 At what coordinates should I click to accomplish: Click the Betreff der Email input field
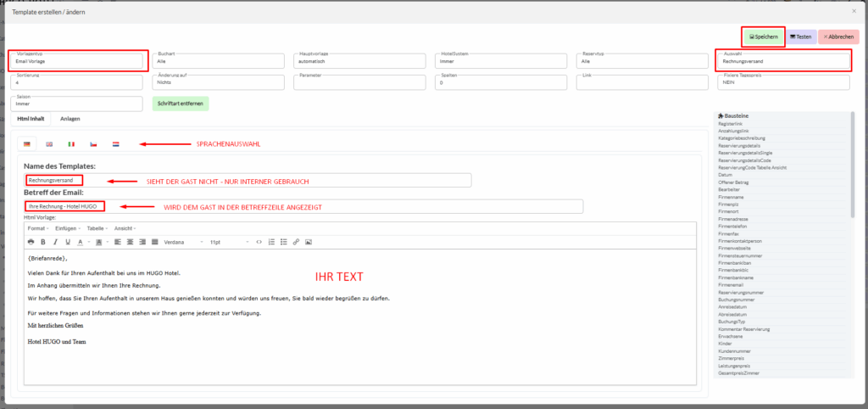(303, 206)
